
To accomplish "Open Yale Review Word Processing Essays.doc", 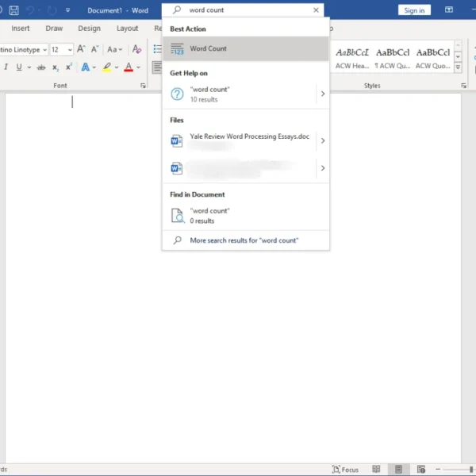I will tap(240, 141).
